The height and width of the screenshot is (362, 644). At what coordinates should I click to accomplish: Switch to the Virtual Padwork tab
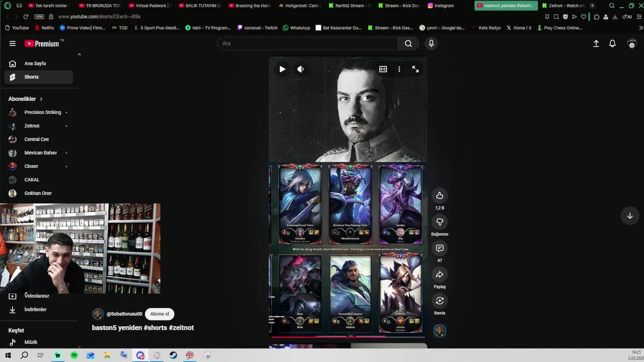(149, 6)
